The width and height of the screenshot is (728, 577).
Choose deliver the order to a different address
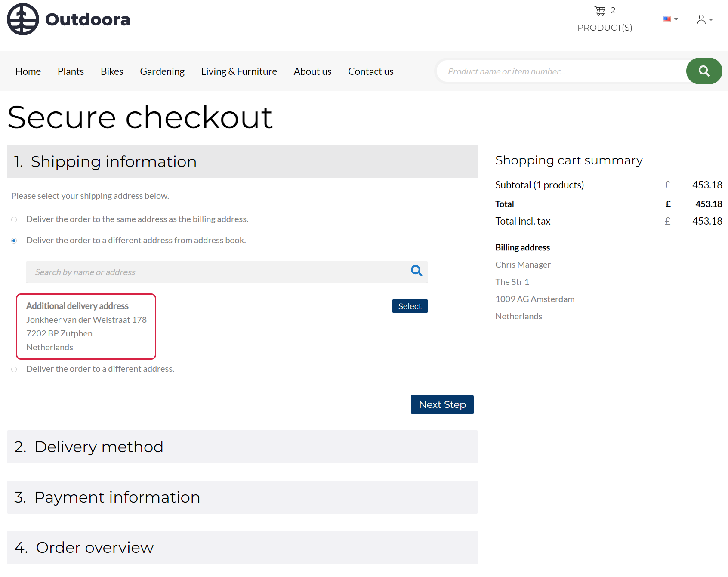(x=14, y=370)
